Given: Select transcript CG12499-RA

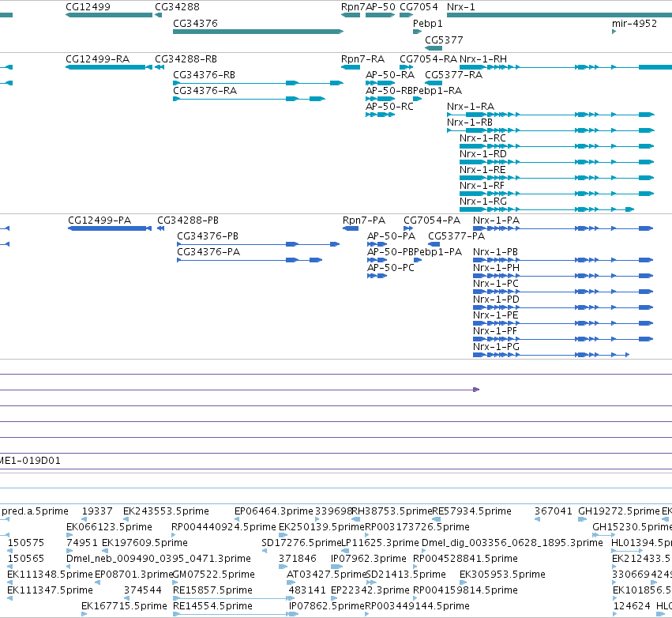Looking at the screenshot, I should [109, 67].
